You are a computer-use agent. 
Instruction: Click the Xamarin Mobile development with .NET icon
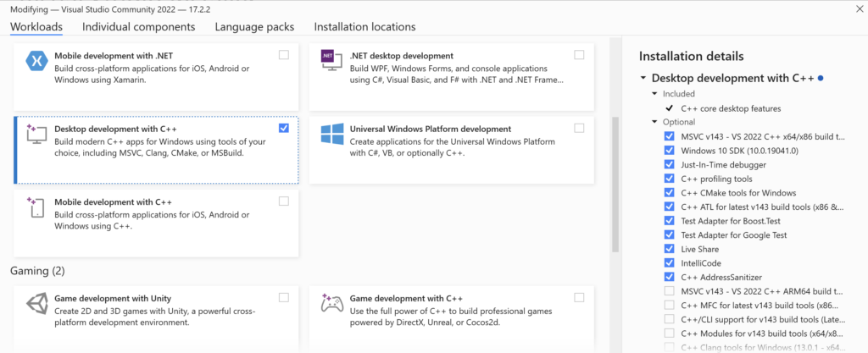37,61
